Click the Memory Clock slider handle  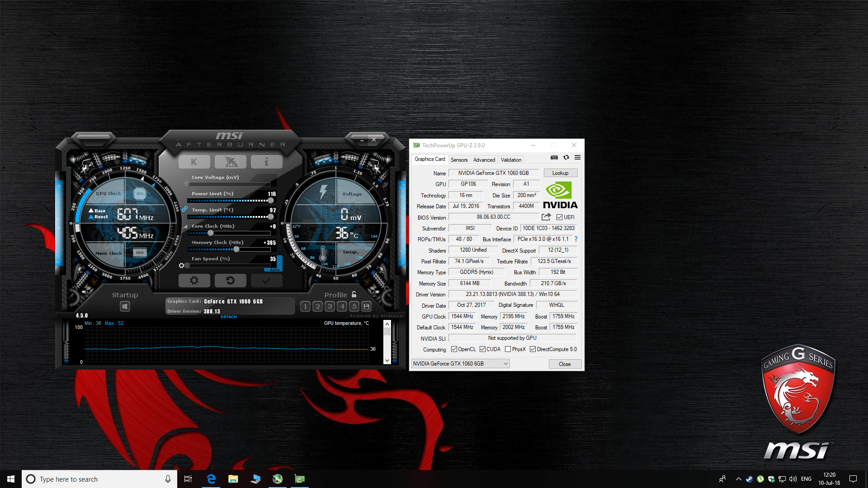pos(236,249)
